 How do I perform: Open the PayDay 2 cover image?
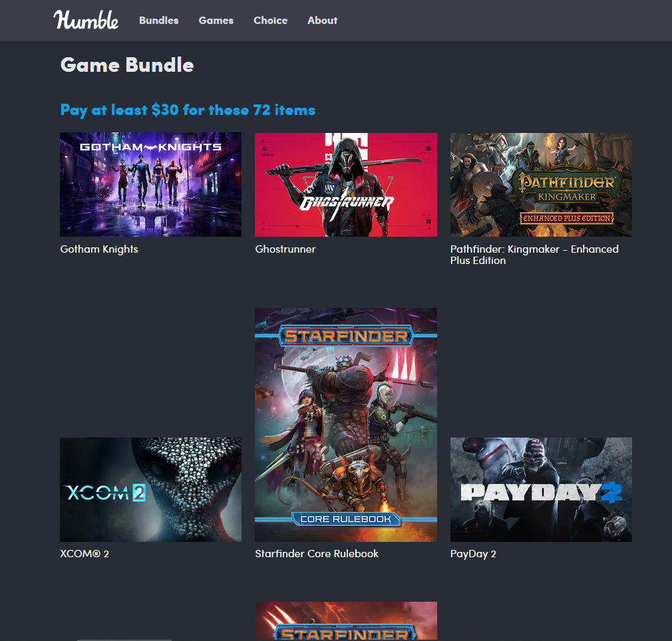point(541,489)
